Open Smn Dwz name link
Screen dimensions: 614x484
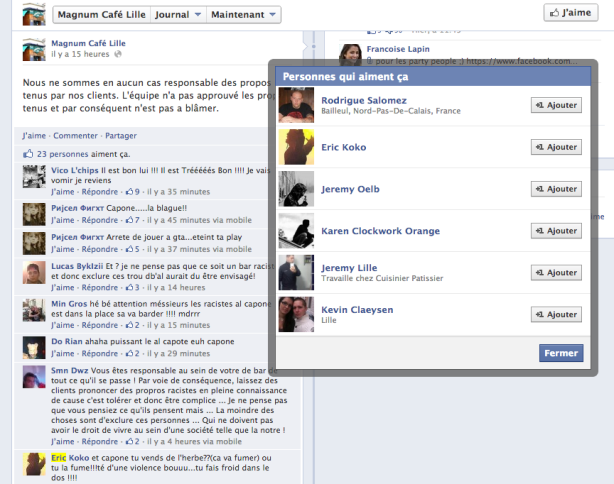click(x=70, y=370)
